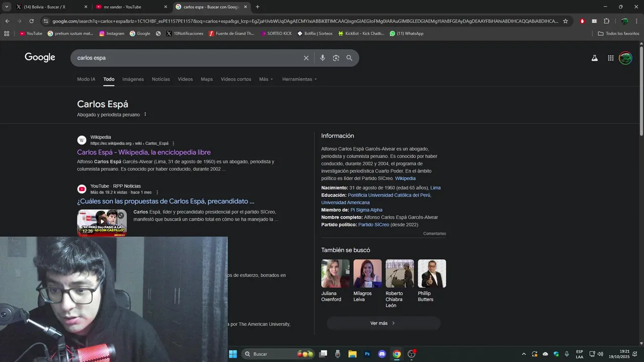Screen dimensions: 644x362
Task: Open the 'KickBot - Kick Chatb...' bookmark
Action: 361,34
